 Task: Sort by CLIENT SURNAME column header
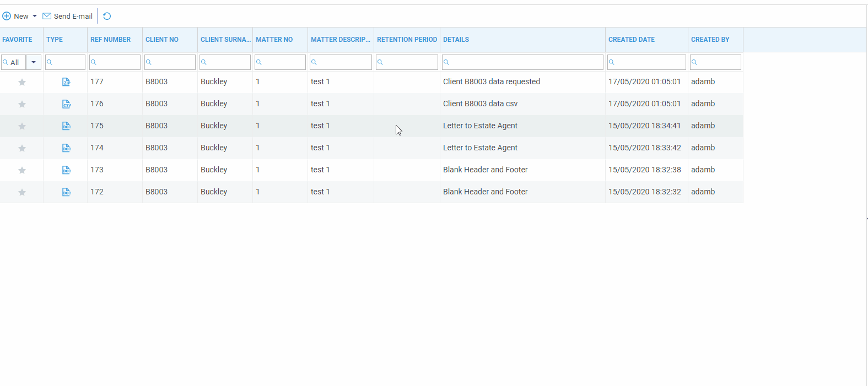[x=225, y=40]
